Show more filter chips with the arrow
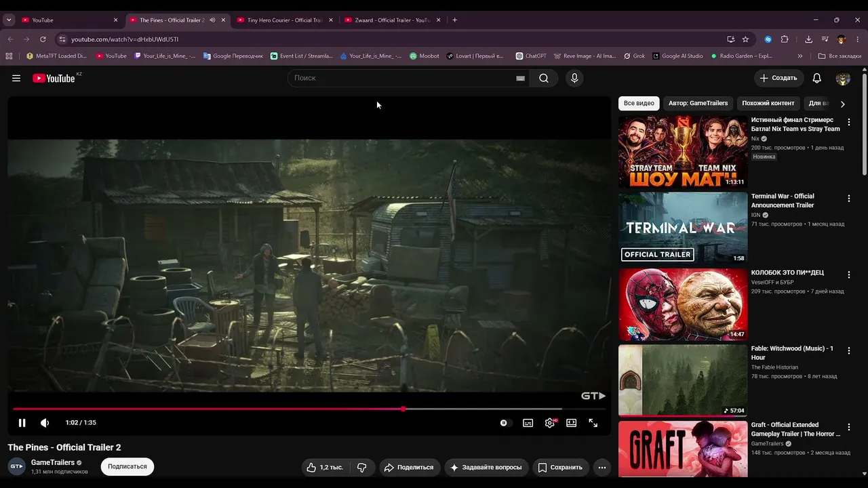The image size is (868, 488). [x=843, y=104]
